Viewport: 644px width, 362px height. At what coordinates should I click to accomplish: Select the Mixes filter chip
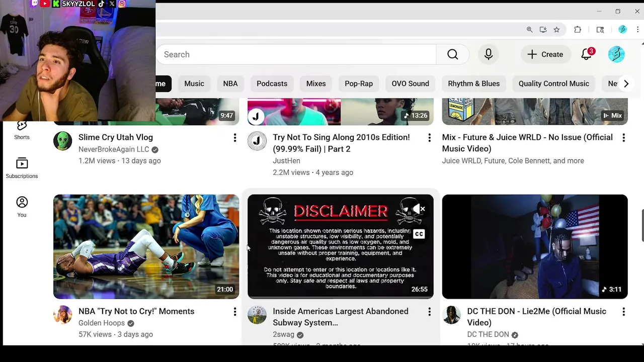[x=316, y=83]
